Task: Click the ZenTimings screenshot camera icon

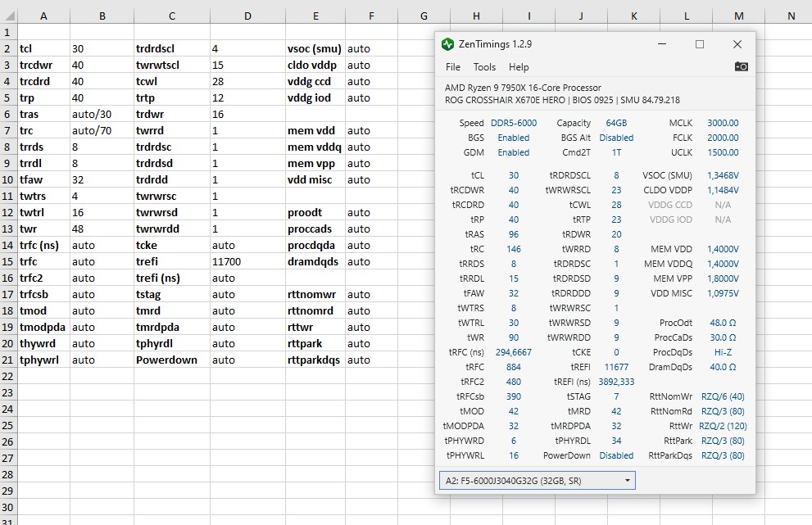Action: (x=741, y=66)
